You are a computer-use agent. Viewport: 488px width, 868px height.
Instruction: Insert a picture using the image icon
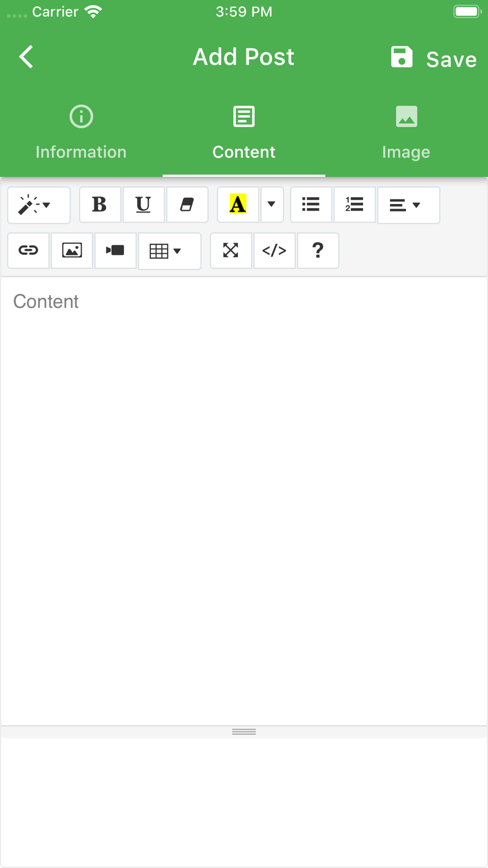pyautogui.click(x=72, y=250)
